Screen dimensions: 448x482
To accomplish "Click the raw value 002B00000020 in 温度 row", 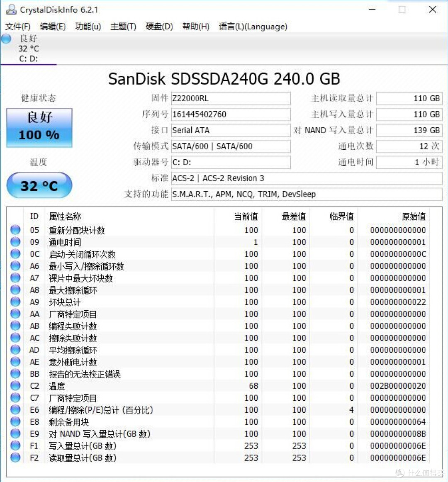I will coord(398,386).
